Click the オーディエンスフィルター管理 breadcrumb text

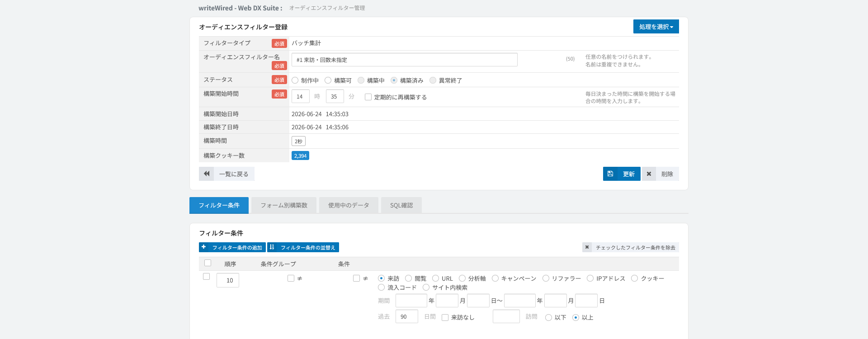coord(327,8)
